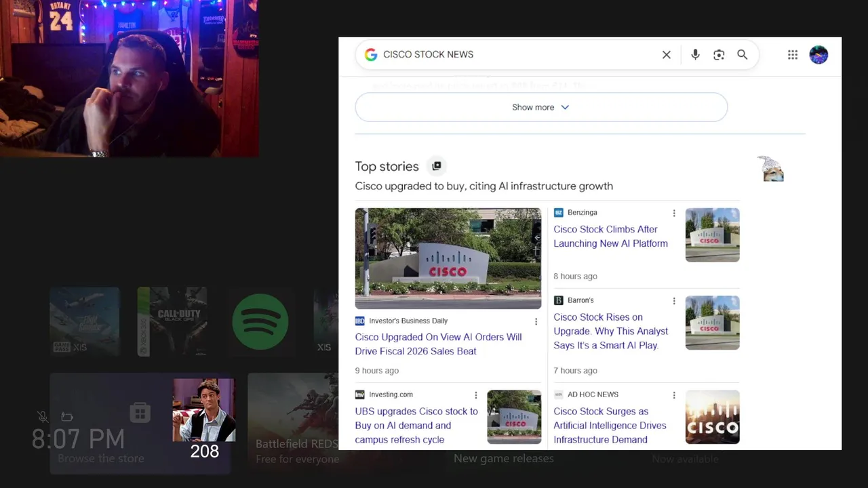Open Investing.com story Cisco thumbnail
The height and width of the screenshot is (488, 868).
coord(514,417)
